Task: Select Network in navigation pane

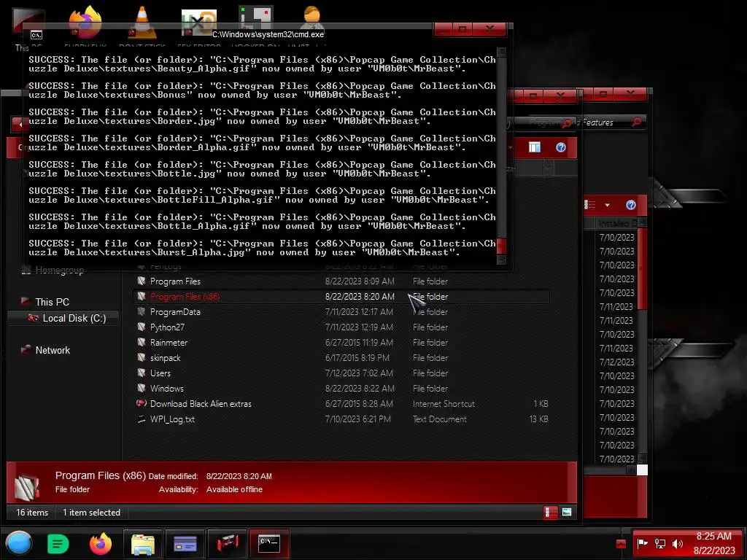Action: [53, 350]
